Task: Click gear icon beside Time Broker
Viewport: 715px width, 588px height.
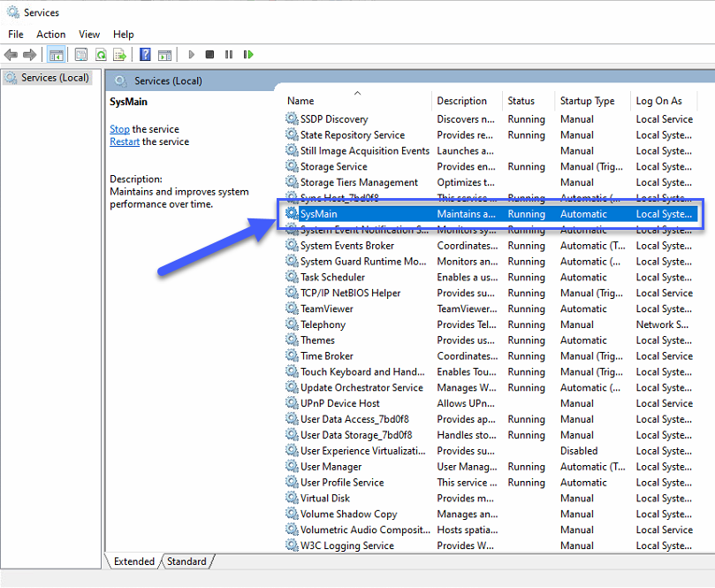Action: (x=292, y=355)
